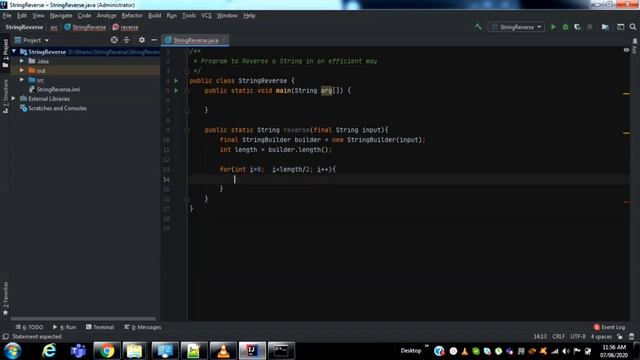
Task: Open the Run tool window at bottom
Action: coord(64,327)
